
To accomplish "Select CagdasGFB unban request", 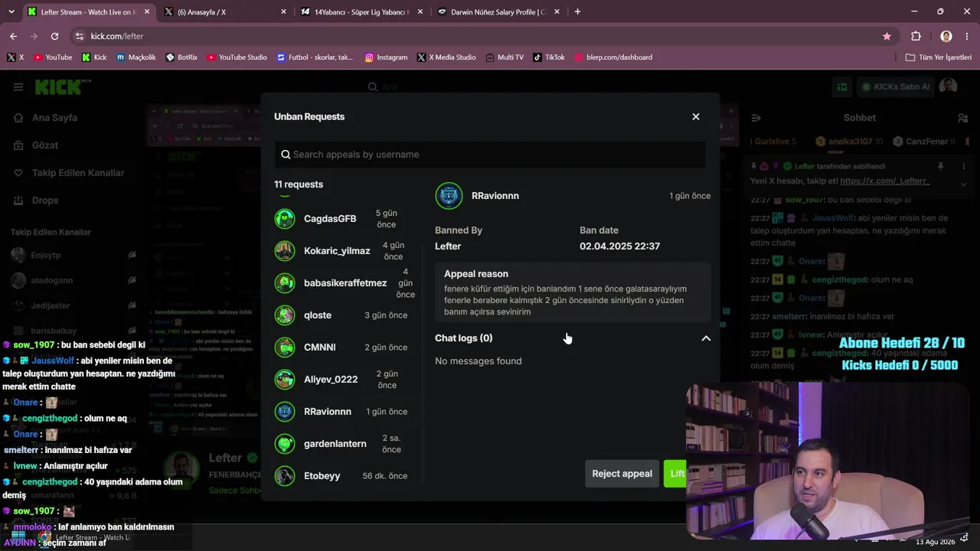I will pos(346,219).
